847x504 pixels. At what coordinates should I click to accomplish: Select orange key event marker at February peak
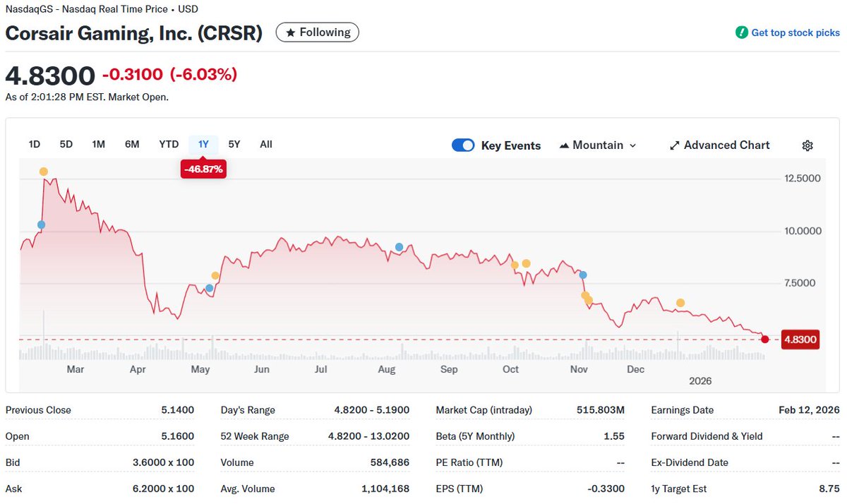44,172
